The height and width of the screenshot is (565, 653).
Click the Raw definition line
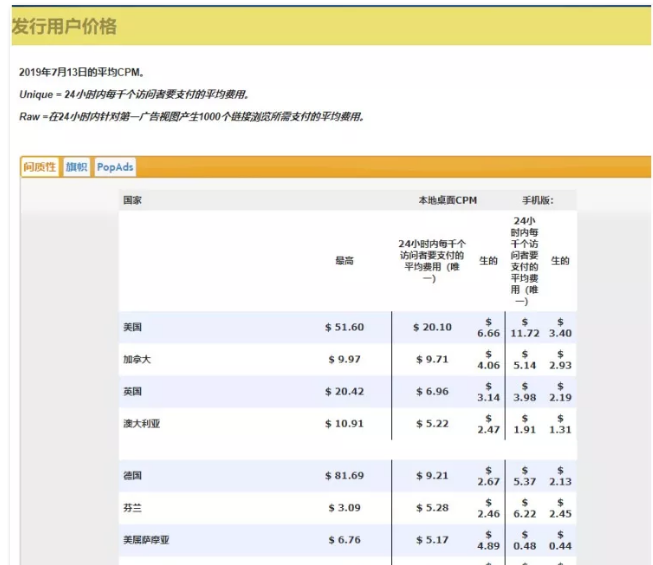[192, 117]
